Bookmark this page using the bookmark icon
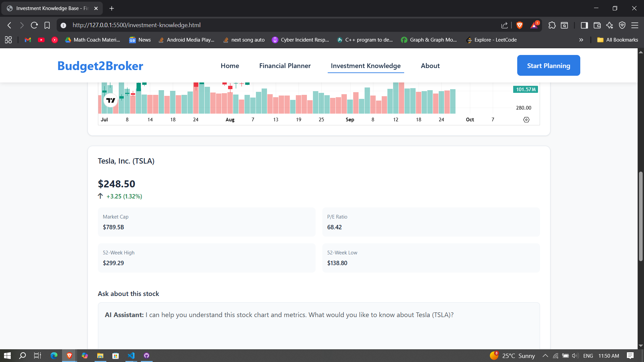This screenshot has width=644, height=362. tap(47, 25)
